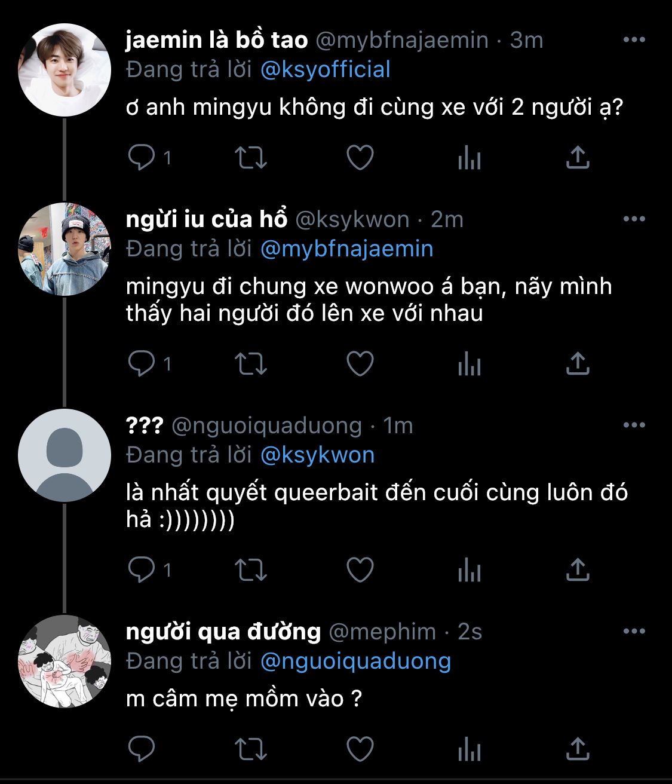672x784 pixels.
Task: Like the tweet by @mybfnajaemin
Action: [x=360, y=158]
